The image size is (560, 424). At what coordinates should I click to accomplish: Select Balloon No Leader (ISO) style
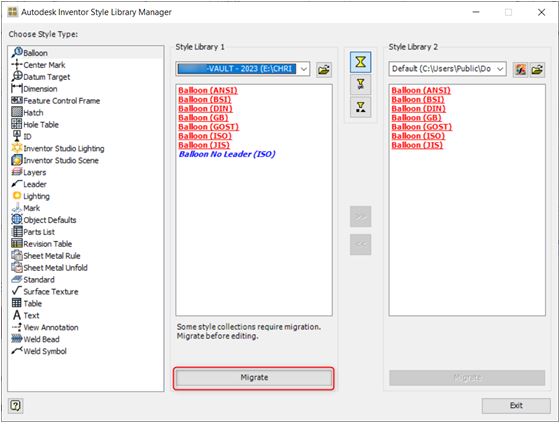pyautogui.click(x=227, y=154)
